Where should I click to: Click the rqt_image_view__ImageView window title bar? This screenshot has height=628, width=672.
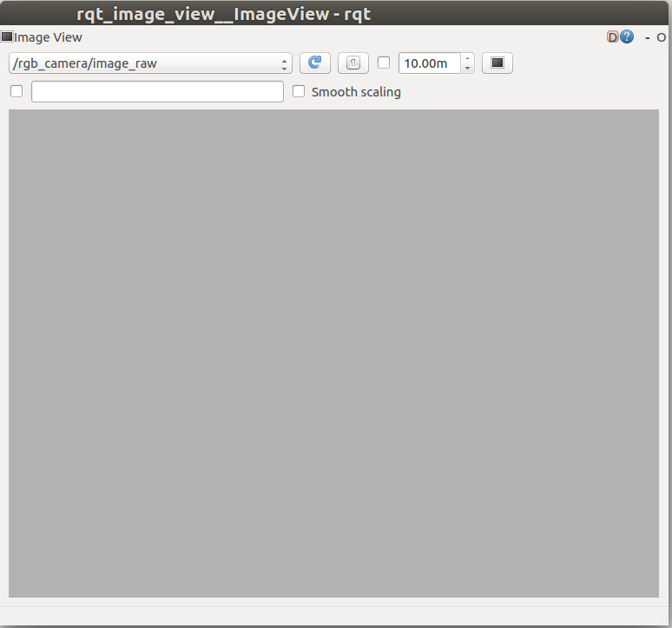(224, 13)
